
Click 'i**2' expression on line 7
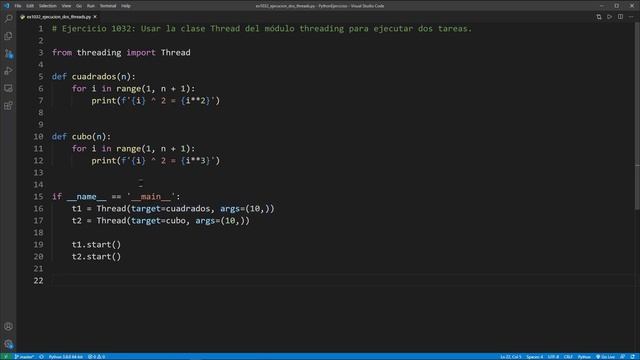pos(196,100)
